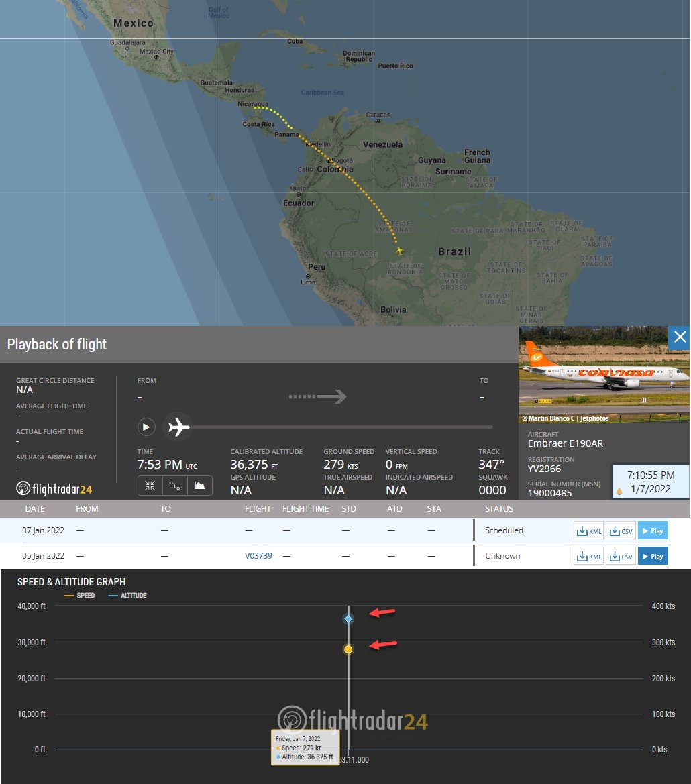
Task: Click the FLIGHT column header
Action: [x=258, y=508]
